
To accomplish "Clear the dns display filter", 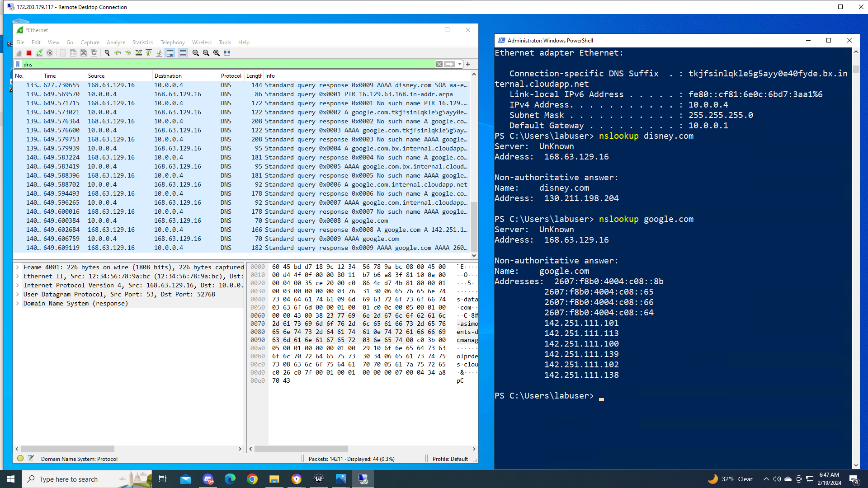I will tap(439, 64).
